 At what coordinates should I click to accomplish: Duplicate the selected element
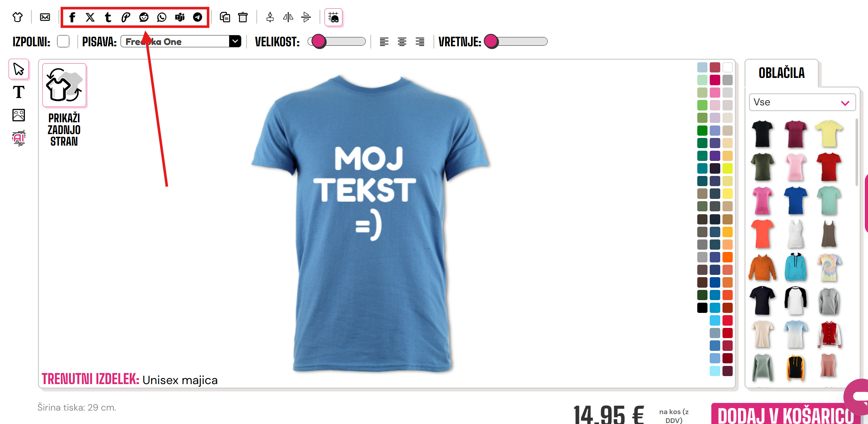225,17
